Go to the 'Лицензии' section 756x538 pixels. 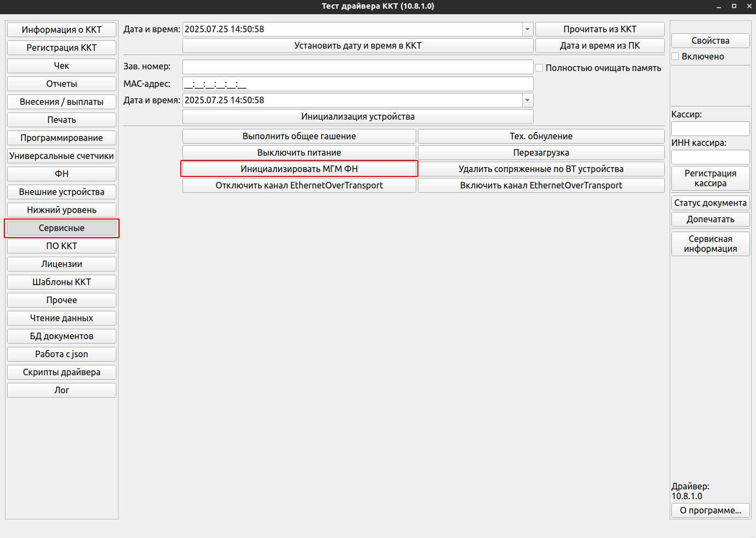pos(62,264)
